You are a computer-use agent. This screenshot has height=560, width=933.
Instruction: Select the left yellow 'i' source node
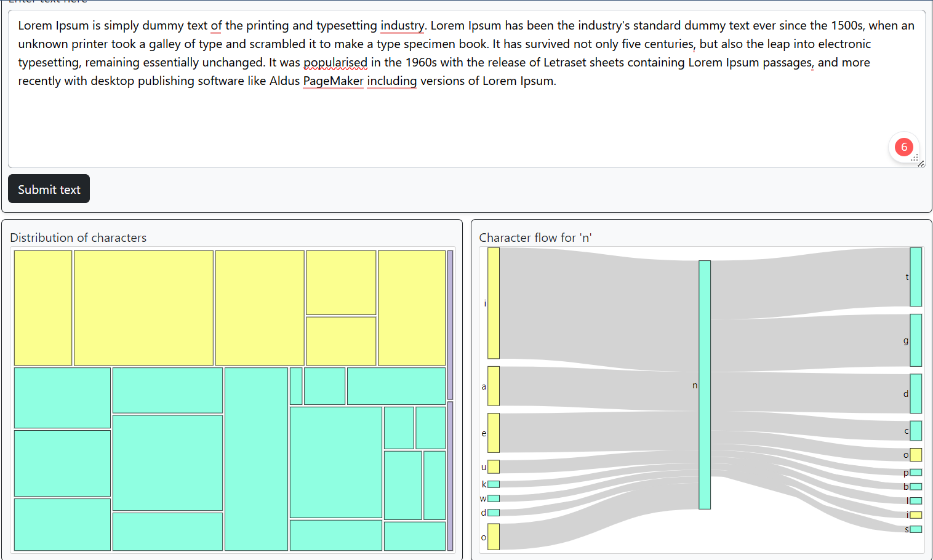pos(493,303)
